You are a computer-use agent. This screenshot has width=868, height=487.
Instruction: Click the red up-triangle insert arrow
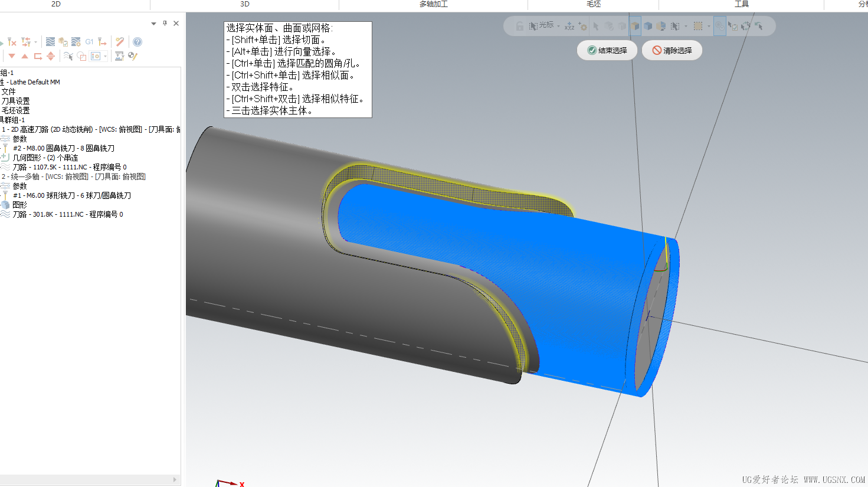pyautogui.click(x=25, y=56)
